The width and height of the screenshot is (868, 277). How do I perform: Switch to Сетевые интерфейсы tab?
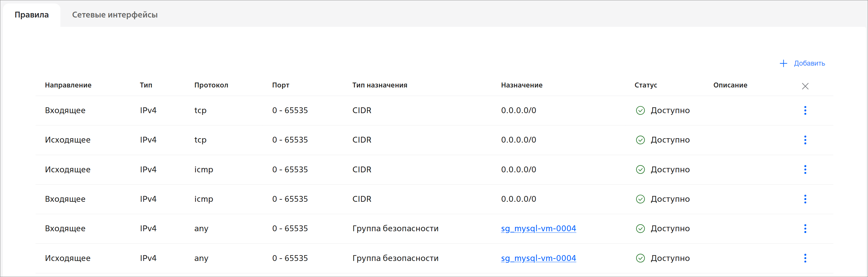[x=115, y=15]
